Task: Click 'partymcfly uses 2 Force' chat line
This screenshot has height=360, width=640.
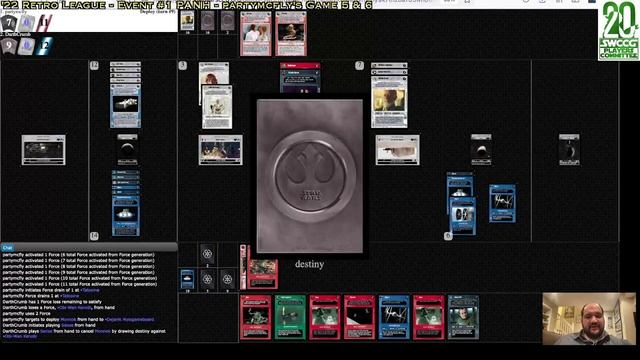Action: (x=27, y=313)
